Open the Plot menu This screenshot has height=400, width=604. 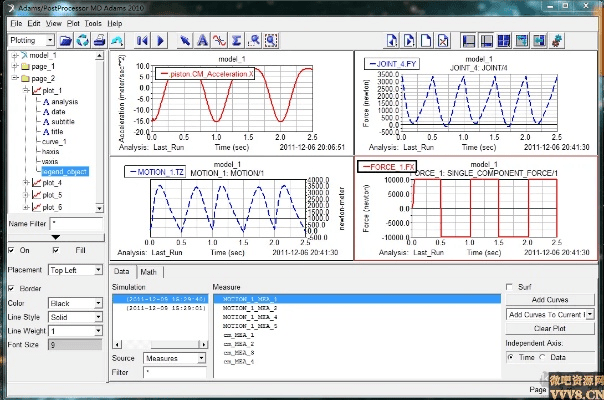73,22
